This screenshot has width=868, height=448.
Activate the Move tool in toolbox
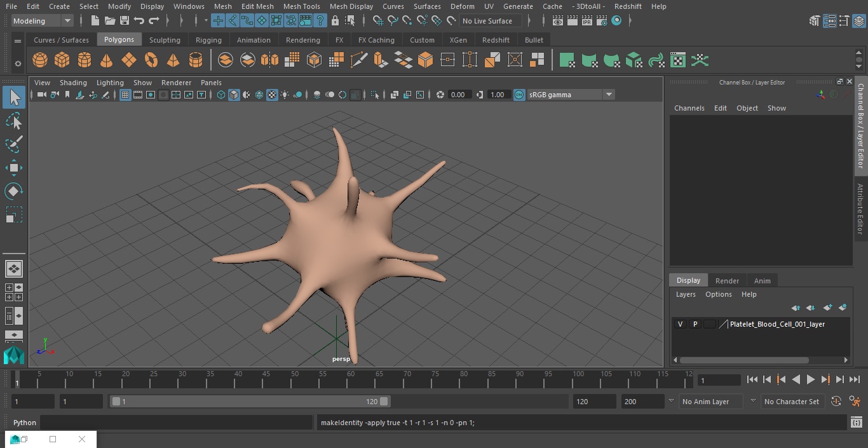(x=14, y=168)
